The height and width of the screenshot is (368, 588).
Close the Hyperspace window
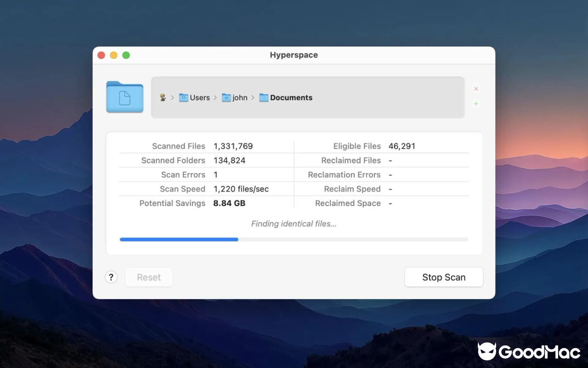[102, 55]
